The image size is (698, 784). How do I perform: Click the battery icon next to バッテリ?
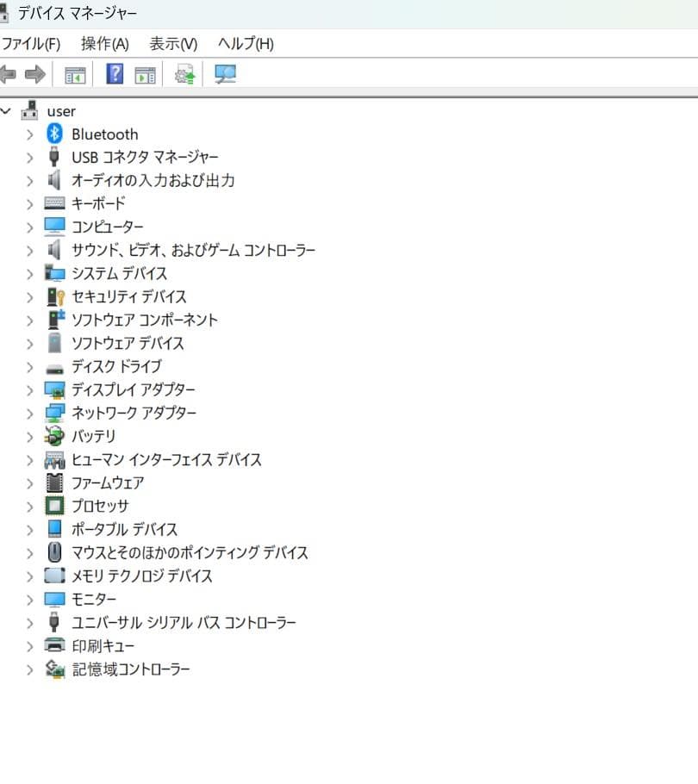tap(54, 436)
